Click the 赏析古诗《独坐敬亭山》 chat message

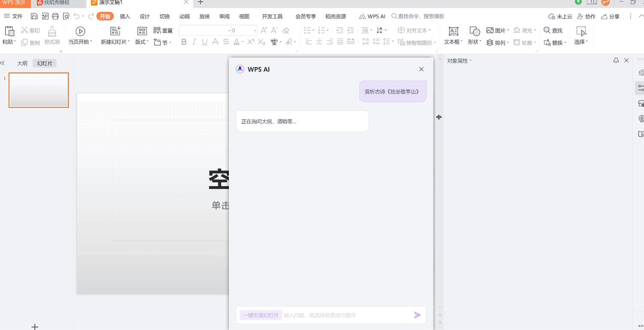tap(392, 91)
